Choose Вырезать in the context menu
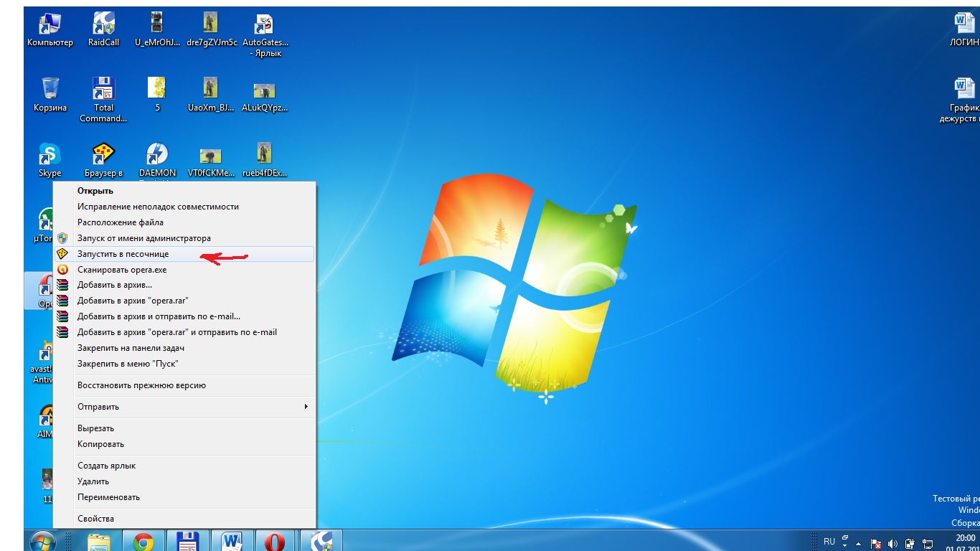Image resolution: width=980 pixels, height=551 pixels. [184, 428]
